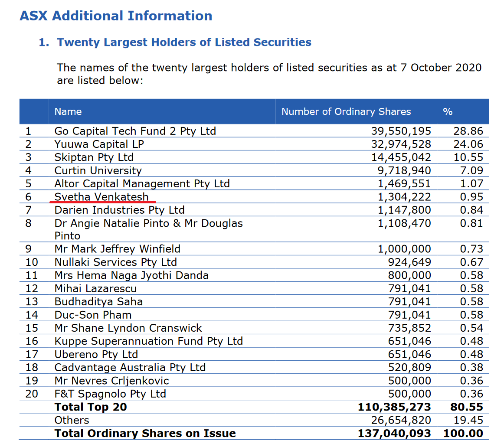
Task: Click percentage value 1.07
Action: pos(471,184)
